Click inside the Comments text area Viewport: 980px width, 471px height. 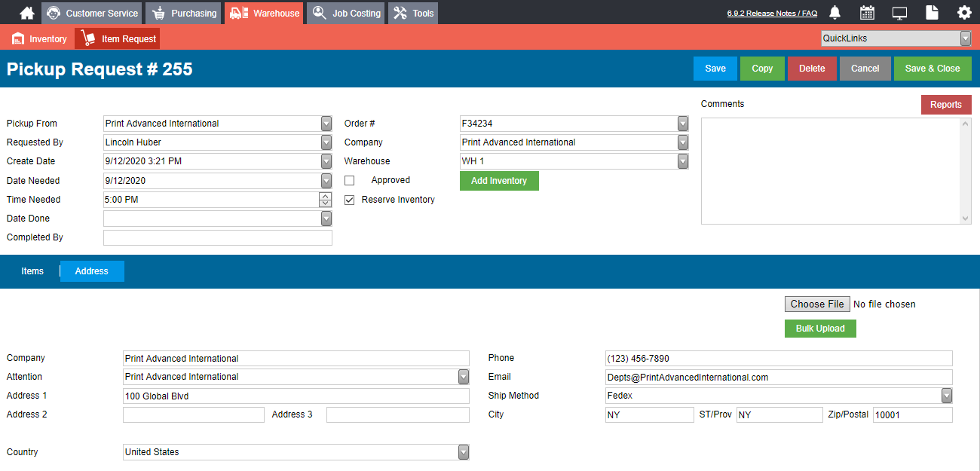point(836,171)
